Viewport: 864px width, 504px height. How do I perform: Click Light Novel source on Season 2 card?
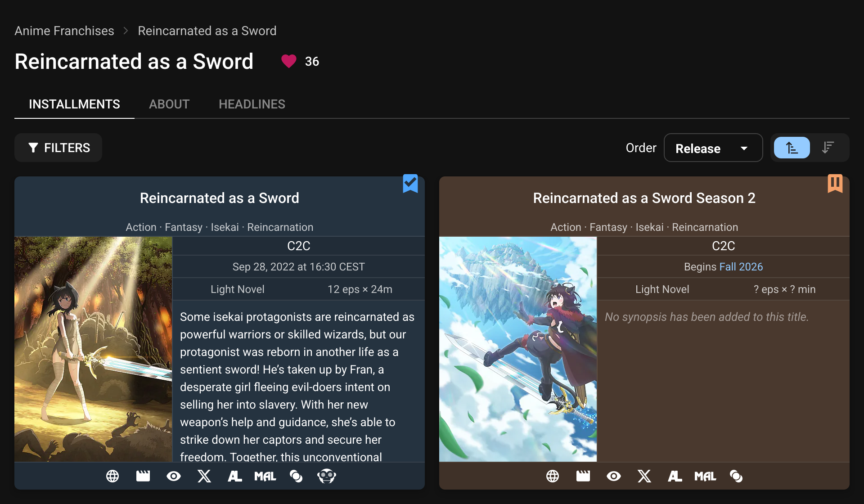tap(662, 289)
